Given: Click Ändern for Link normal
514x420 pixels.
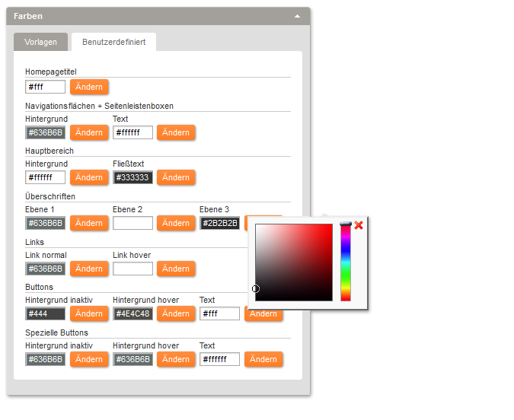Looking at the screenshot, I should pos(89,269).
